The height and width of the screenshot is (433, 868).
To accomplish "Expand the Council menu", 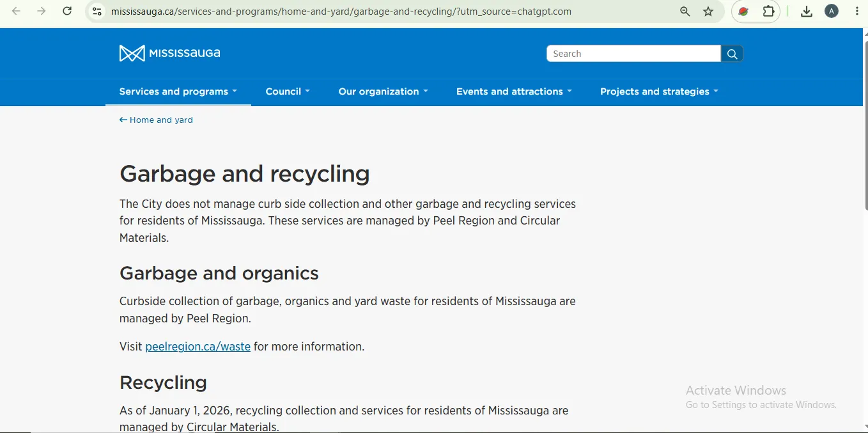I will (288, 91).
